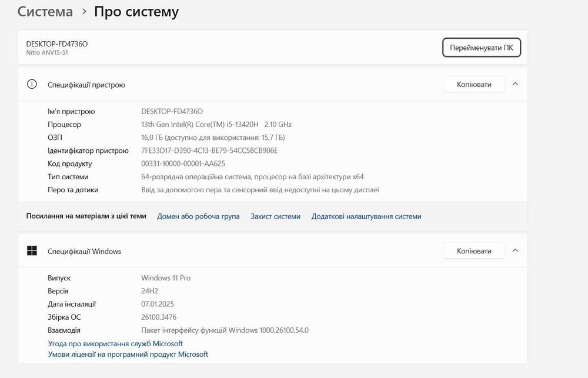Image resolution: width=588 pixels, height=378 pixels.
Task: Select the edition value Windows 11 Pro
Action: point(166,278)
